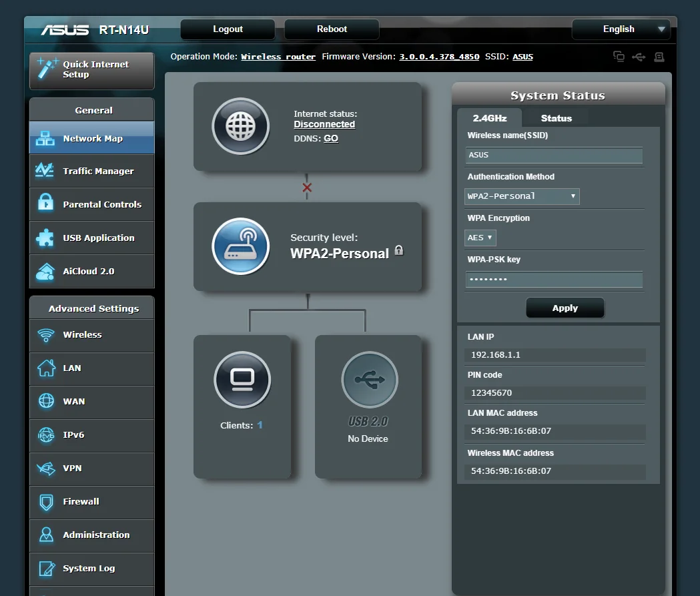Click the WPA-PSK key password field
This screenshot has height=596, width=700.
pyautogui.click(x=554, y=279)
